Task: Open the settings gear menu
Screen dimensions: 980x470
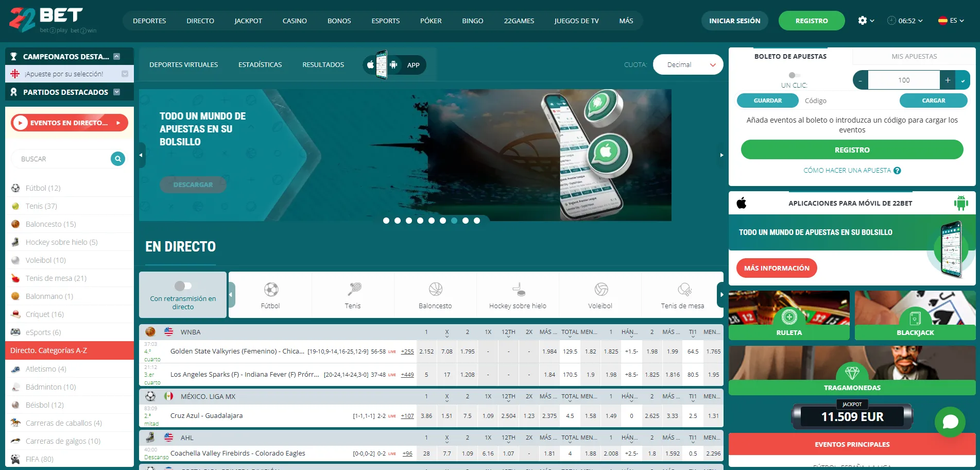Action: click(866, 21)
